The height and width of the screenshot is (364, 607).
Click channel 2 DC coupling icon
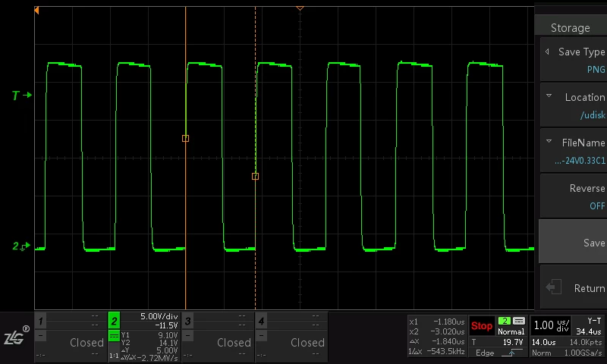(114, 335)
